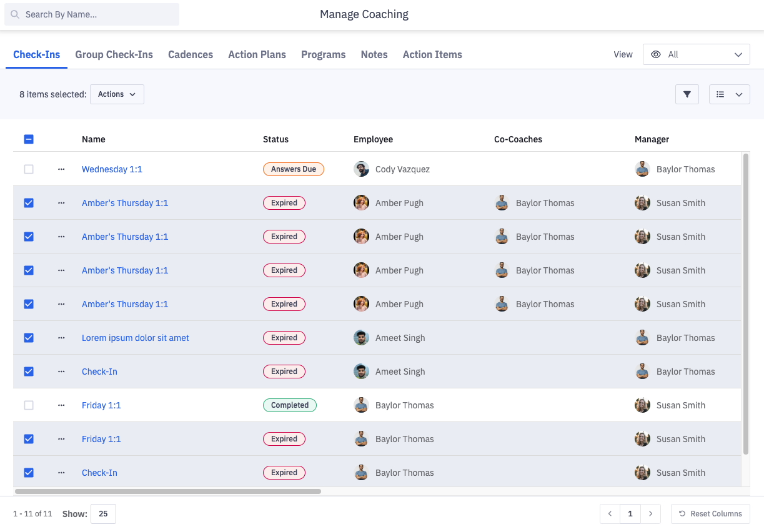
Task: Check the Completed Friday 1:1 checkbox
Action: pyautogui.click(x=29, y=405)
